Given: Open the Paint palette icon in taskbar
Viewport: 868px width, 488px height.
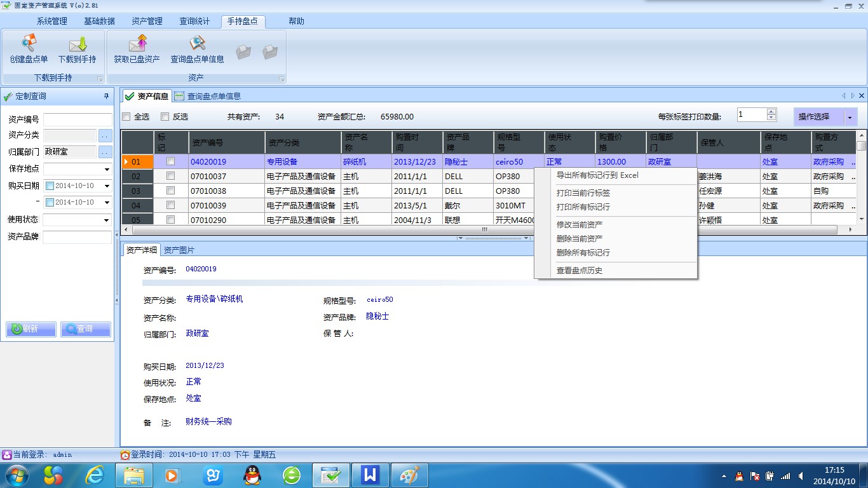Looking at the screenshot, I should pos(410,475).
